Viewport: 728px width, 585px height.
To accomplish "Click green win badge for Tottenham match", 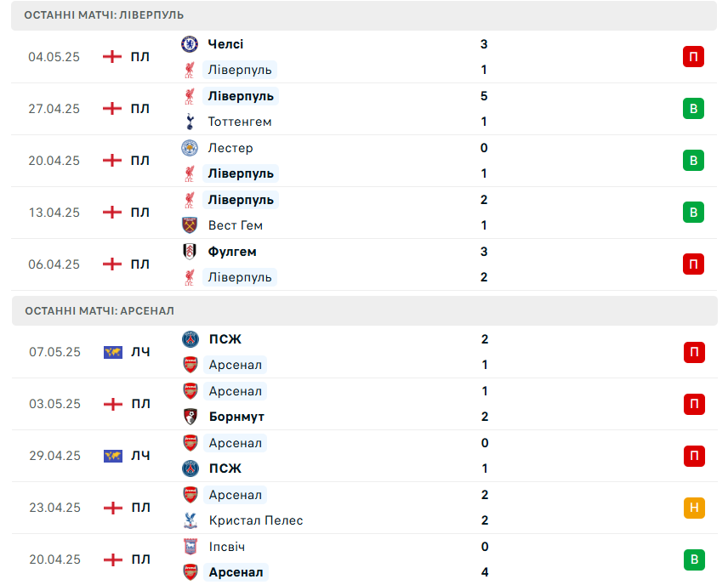I will coord(693,109).
